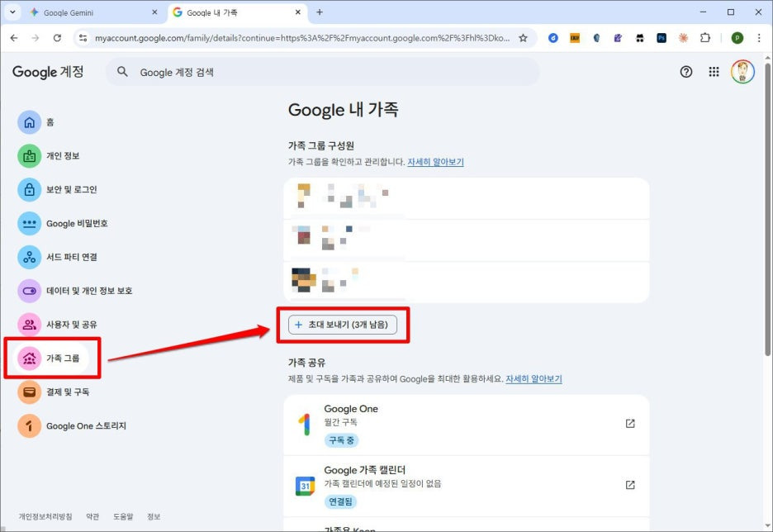View site information icon in address bar
Screen dimensions: 773x532
[x=83, y=38]
